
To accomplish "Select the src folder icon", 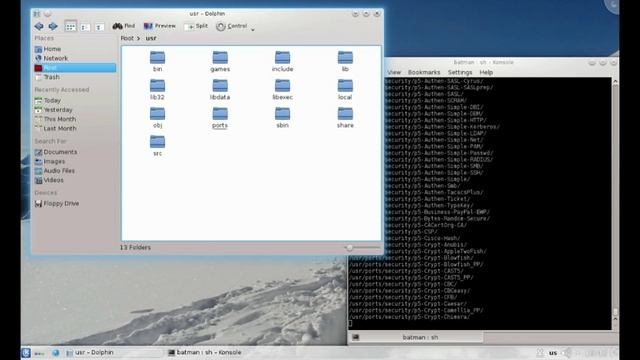I will coord(158,142).
